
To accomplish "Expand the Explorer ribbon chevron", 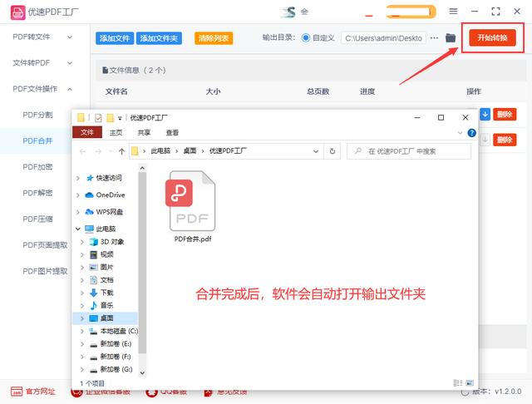I will 460,133.
